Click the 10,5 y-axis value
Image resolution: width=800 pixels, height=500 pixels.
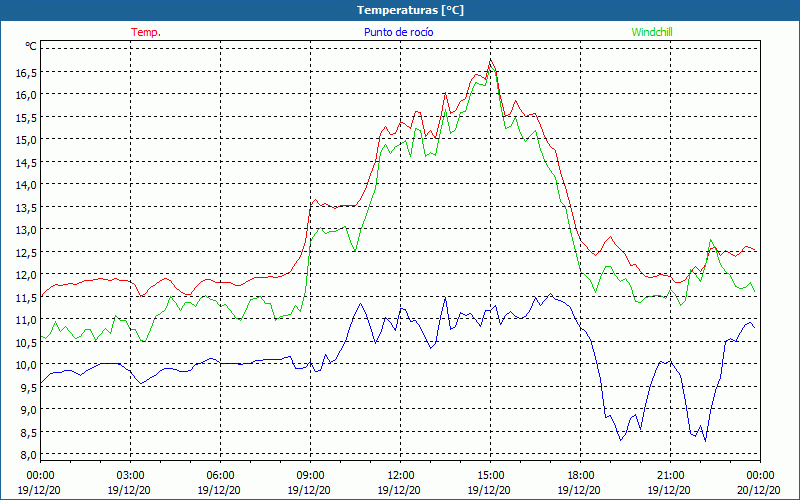[x=26, y=342]
